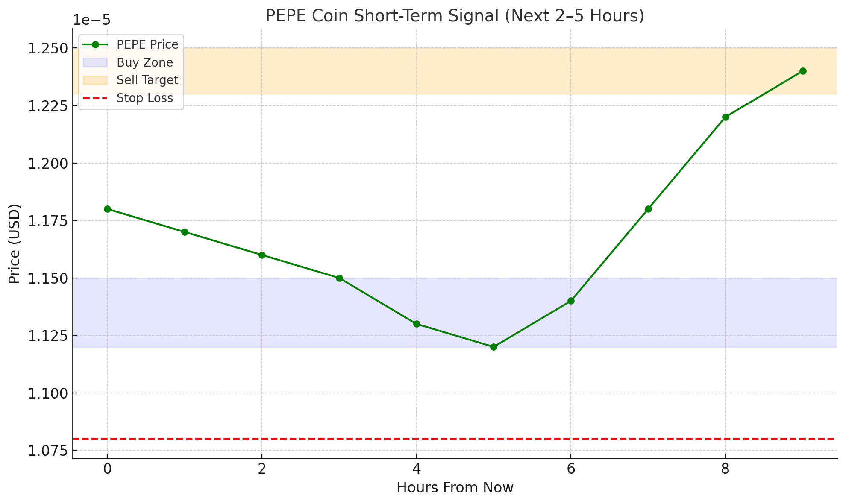The width and height of the screenshot is (846, 504).
Task: Click the data point at hour 3
Action: [339, 278]
